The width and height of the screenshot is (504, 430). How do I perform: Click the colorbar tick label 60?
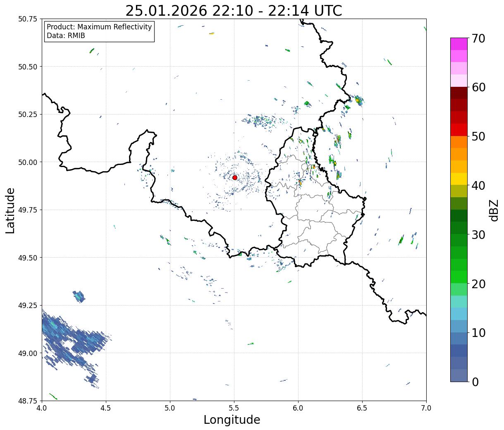(478, 87)
